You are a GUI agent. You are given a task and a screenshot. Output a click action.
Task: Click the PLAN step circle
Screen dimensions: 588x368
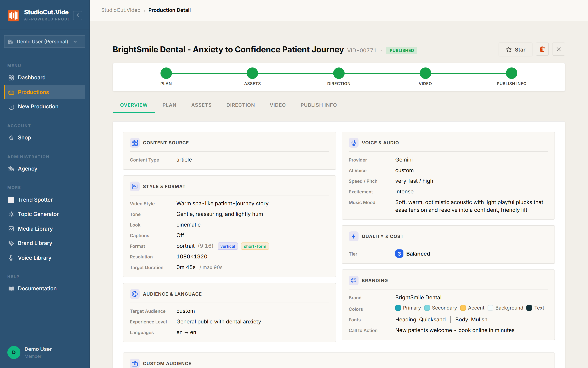pyautogui.click(x=166, y=73)
